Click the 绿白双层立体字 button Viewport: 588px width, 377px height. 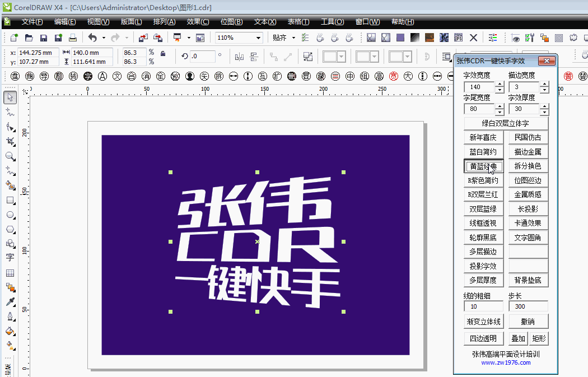(x=506, y=123)
